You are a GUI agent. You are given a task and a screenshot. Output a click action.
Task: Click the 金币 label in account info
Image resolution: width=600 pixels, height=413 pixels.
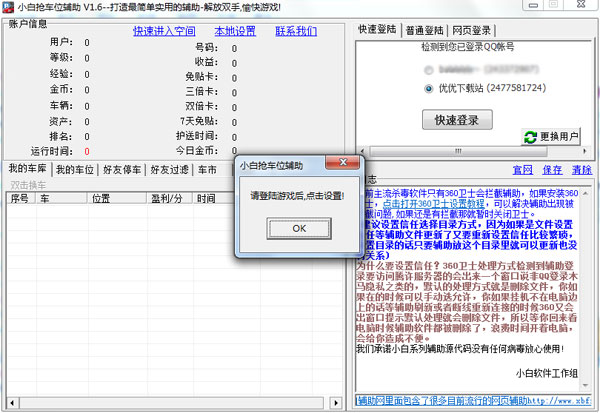click(61, 90)
